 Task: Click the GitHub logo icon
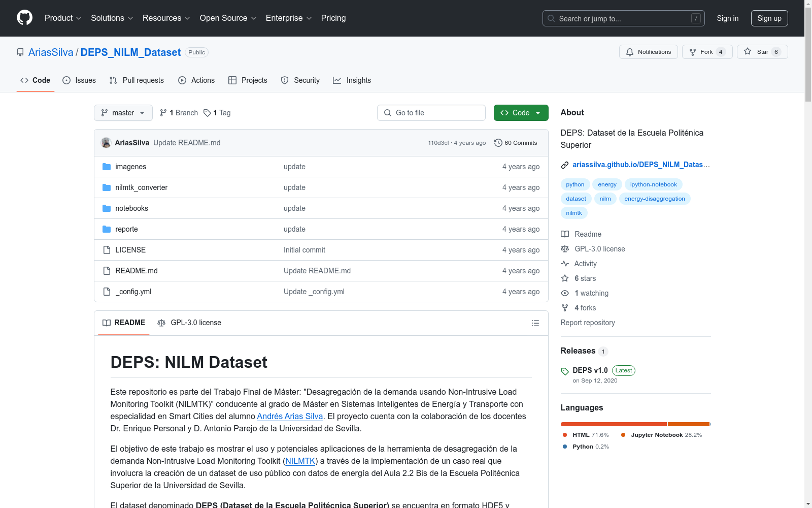coord(24,18)
